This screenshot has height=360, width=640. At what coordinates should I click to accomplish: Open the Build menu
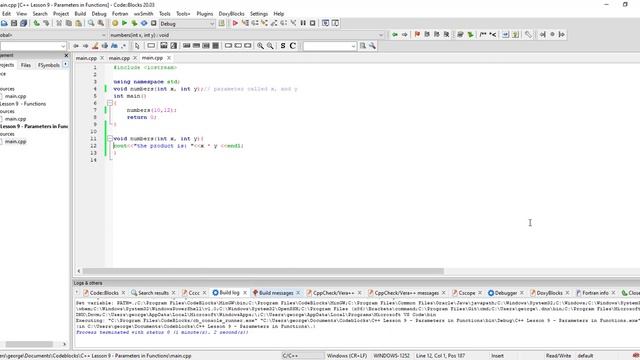point(80,13)
